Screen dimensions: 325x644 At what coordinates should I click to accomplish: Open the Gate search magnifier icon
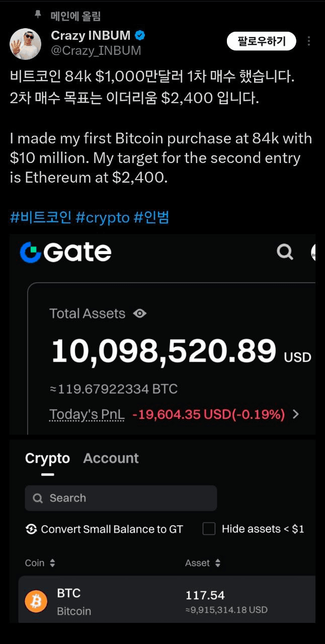285,251
